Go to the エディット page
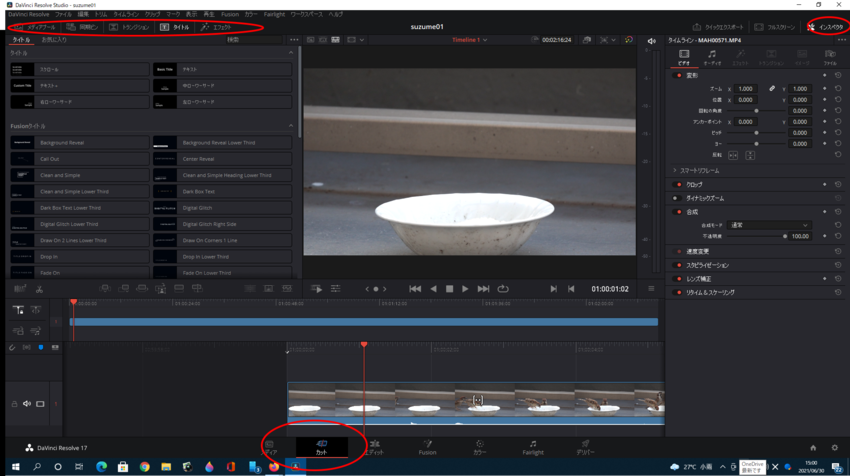Image resolution: width=850 pixels, height=476 pixels. click(374, 447)
